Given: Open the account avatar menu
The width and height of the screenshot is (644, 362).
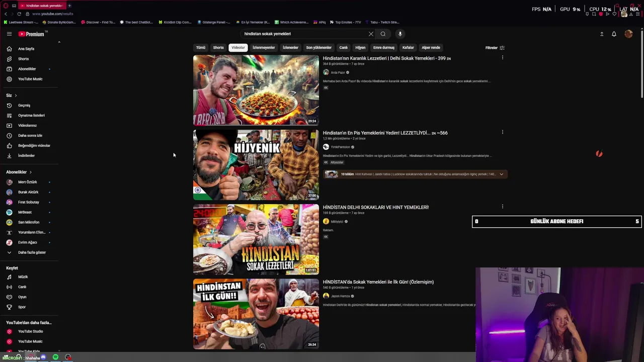Looking at the screenshot, I should [628, 34].
